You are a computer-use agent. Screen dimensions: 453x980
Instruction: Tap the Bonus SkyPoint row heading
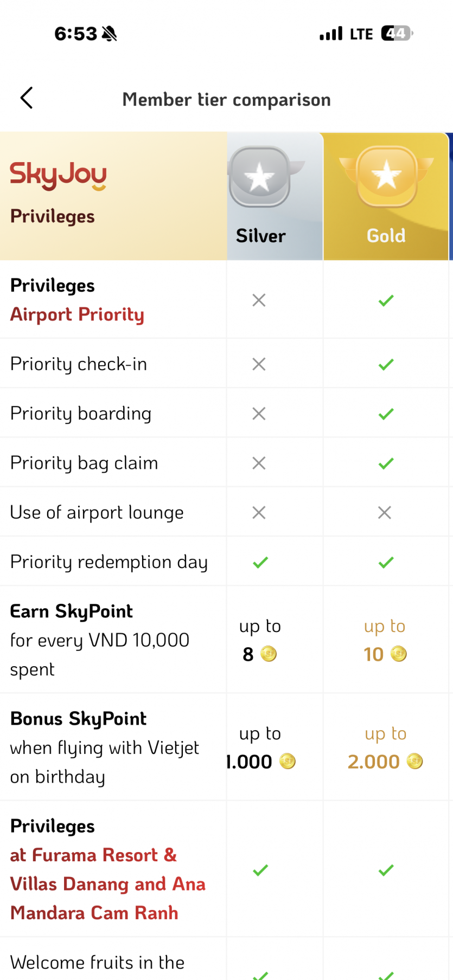point(79,719)
